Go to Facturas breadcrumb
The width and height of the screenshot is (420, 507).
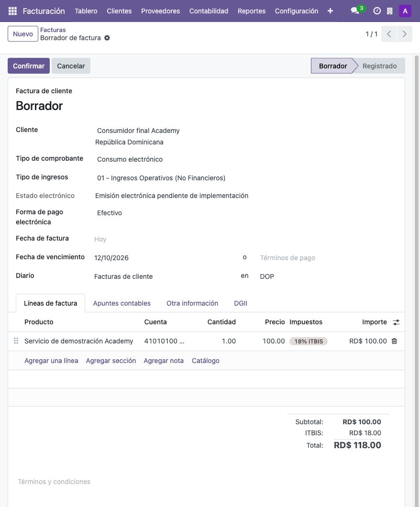[x=53, y=30]
